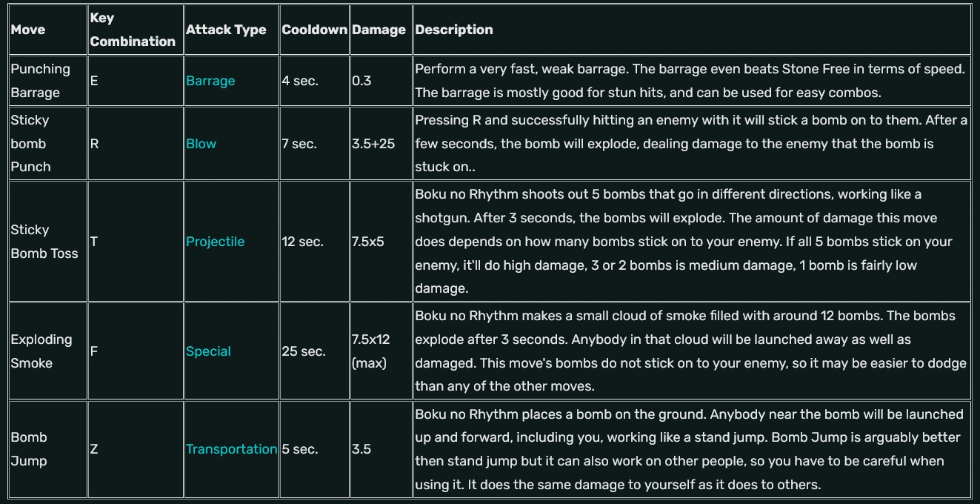Click the Description column header
The image size is (980, 504).
(x=454, y=30)
